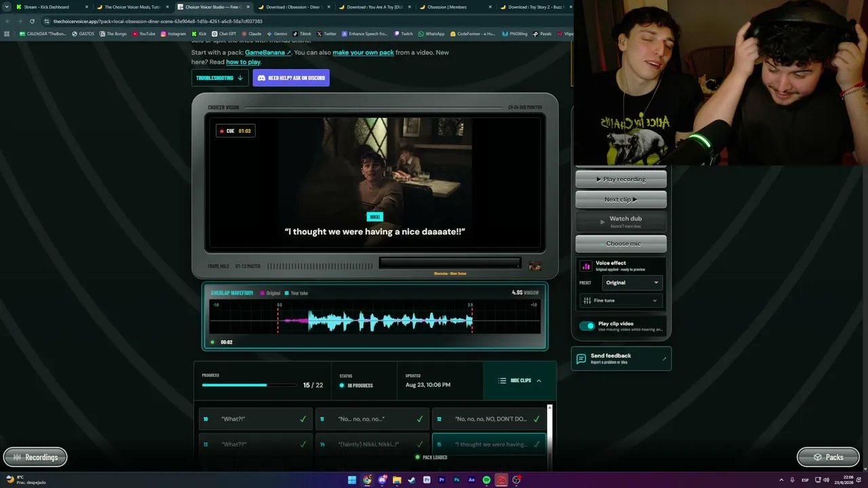Open the browser apps grid icon
The image size is (868, 488).
pyautogui.click(x=7, y=34)
